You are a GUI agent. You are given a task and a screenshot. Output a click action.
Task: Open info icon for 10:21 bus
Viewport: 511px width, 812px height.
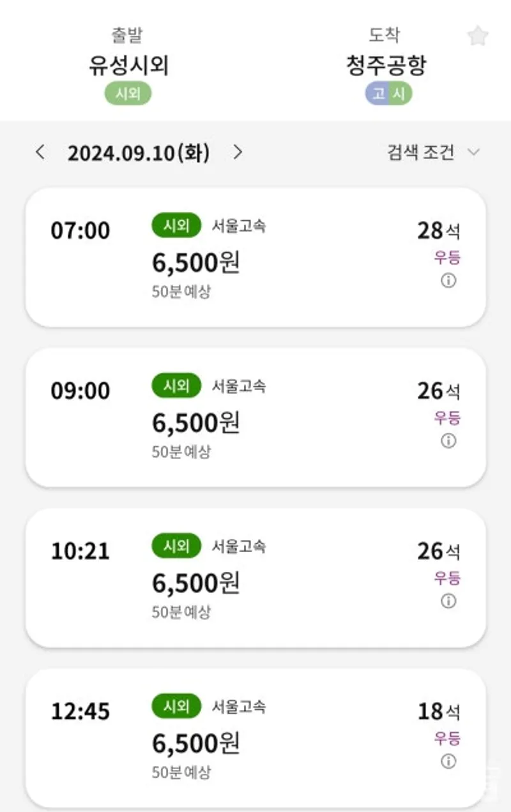click(449, 601)
